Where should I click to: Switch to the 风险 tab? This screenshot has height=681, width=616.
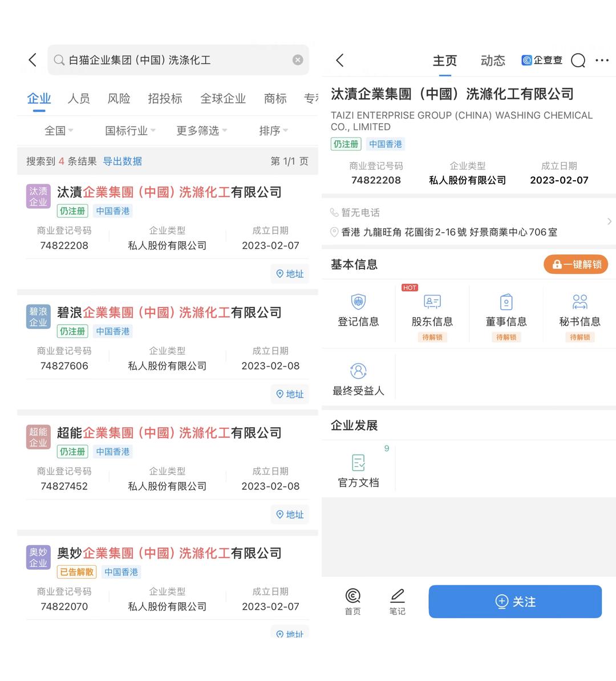click(119, 99)
